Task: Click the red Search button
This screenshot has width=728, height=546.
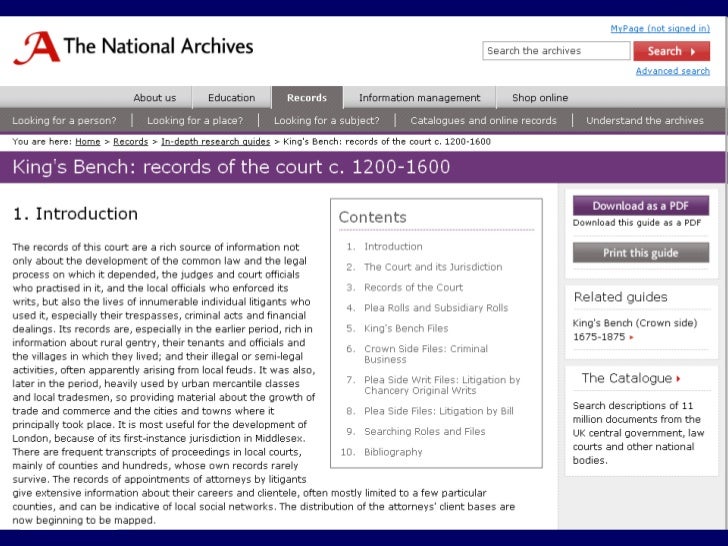Action: click(x=671, y=51)
